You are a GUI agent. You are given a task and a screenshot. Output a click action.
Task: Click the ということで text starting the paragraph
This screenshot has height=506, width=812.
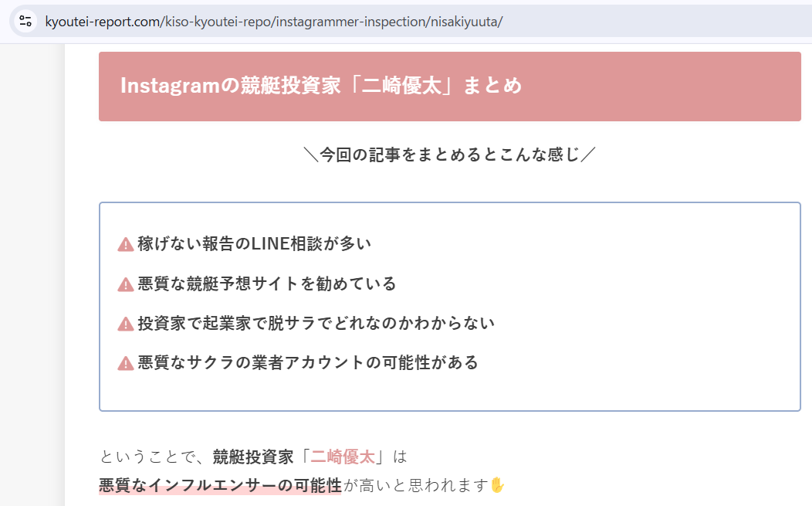(147, 457)
